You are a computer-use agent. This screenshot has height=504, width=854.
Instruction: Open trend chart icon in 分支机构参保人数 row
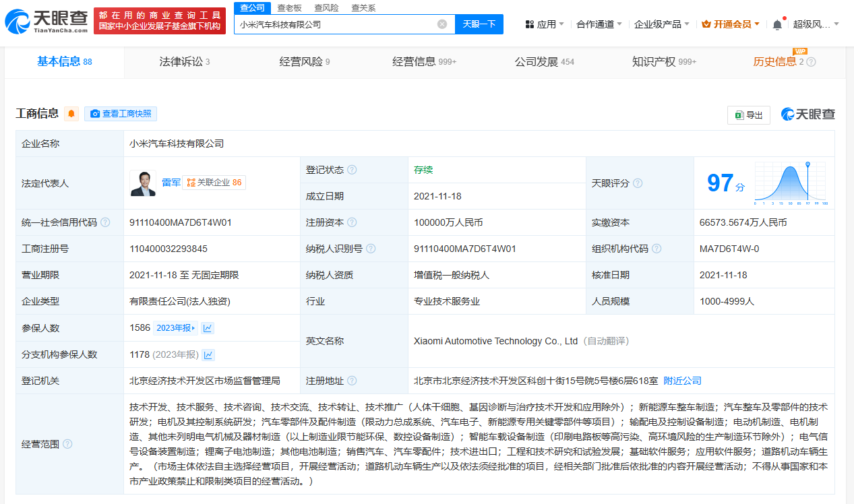(208, 354)
